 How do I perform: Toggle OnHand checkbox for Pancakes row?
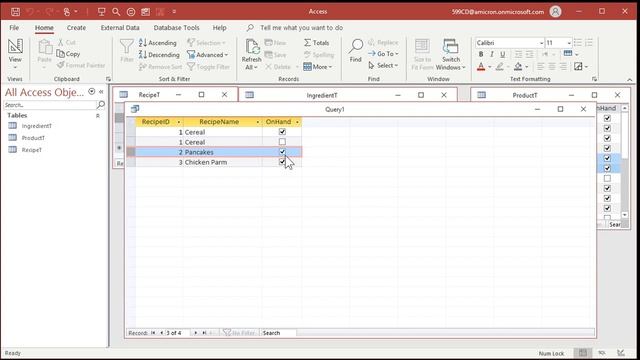coord(282,152)
